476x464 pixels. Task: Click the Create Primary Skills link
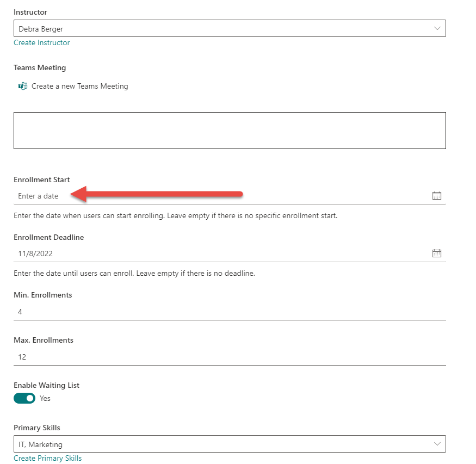(48, 458)
